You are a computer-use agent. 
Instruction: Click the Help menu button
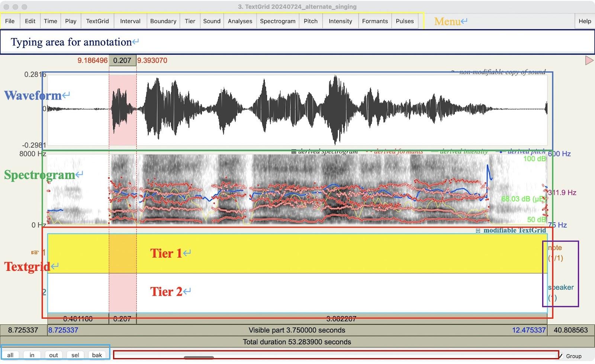(585, 21)
